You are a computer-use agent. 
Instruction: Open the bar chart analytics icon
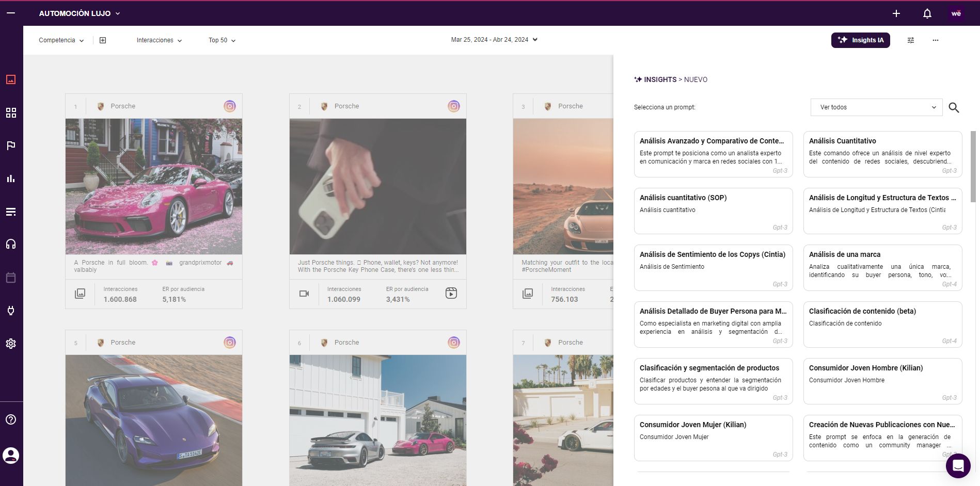click(11, 179)
